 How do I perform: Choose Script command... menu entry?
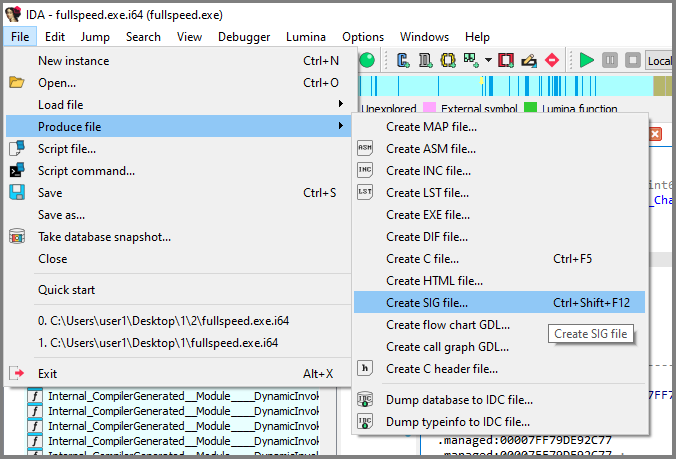tap(178, 171)
